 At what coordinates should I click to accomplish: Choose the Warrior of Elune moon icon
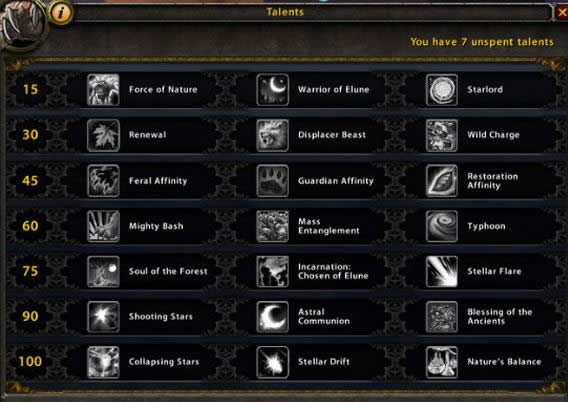[x=272, y=90]
